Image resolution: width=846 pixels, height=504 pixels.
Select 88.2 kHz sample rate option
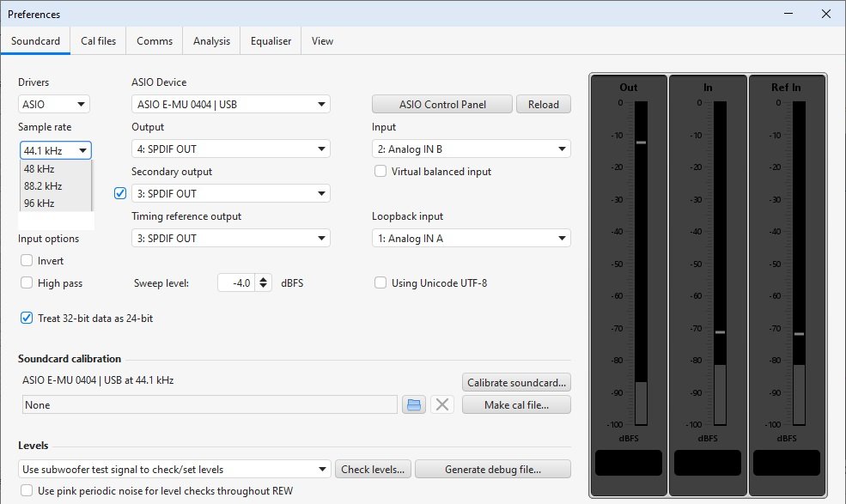pos(56,186)
